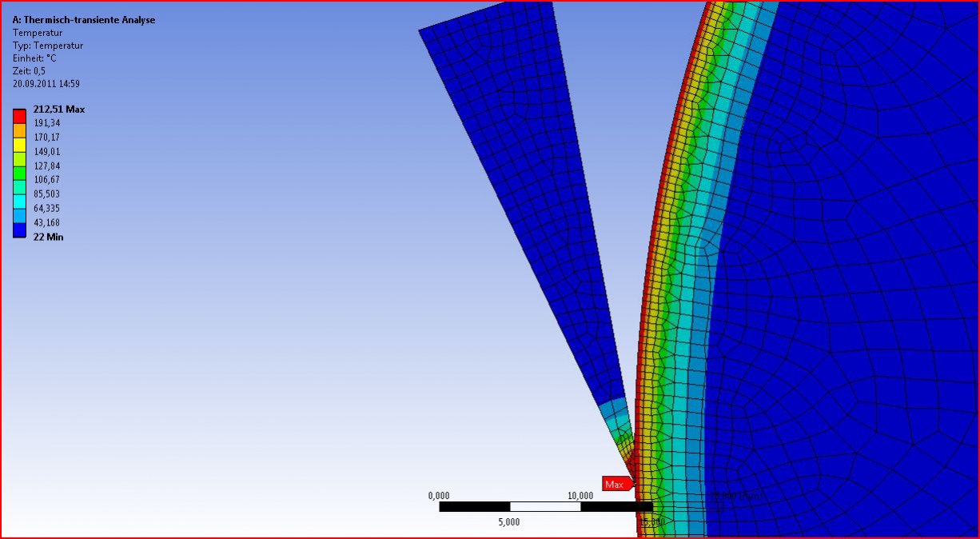Select the 106,67 legend value

46,180
